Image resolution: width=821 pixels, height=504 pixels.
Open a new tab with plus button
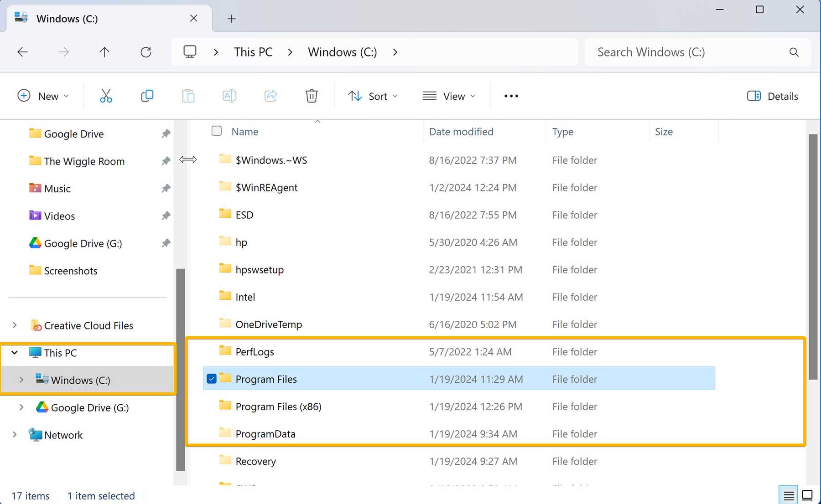coord(232,19)
